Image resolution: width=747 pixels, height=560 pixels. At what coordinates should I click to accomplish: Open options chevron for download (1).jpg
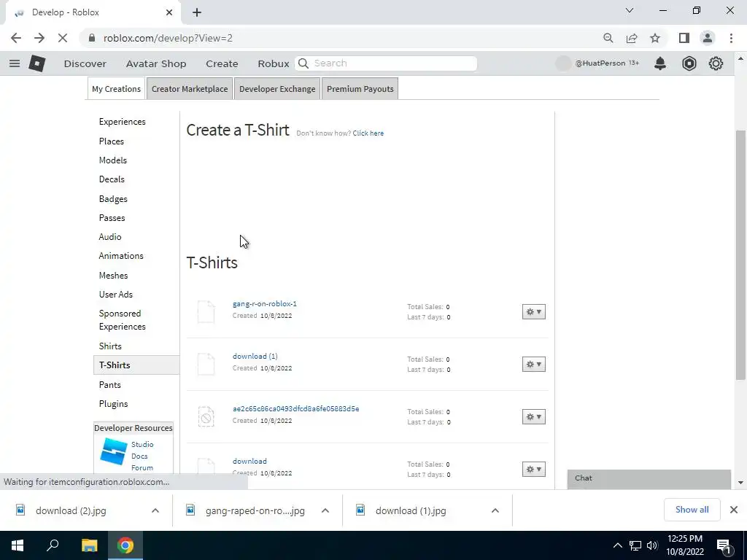coord(495,510)
